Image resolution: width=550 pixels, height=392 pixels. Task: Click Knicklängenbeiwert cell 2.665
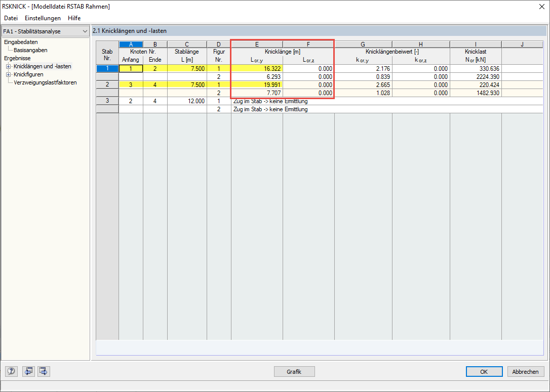(363, 85)
